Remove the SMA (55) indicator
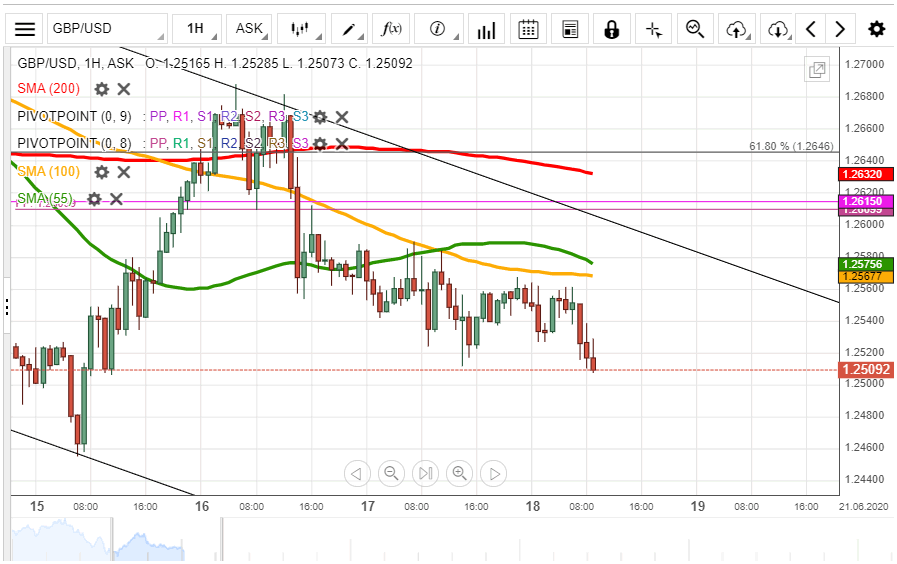The width and height of the screenshot is (897, 564). coord(116,198)
